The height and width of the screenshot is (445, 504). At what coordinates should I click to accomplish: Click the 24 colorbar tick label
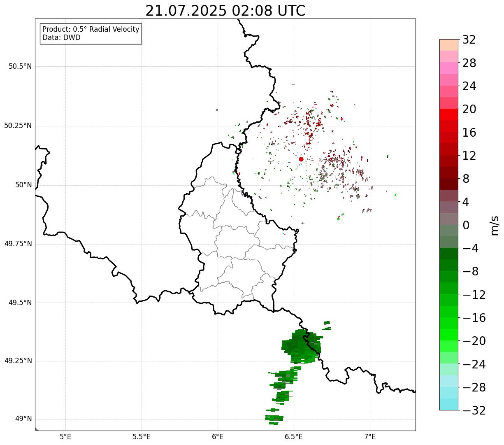coord(469,86)
